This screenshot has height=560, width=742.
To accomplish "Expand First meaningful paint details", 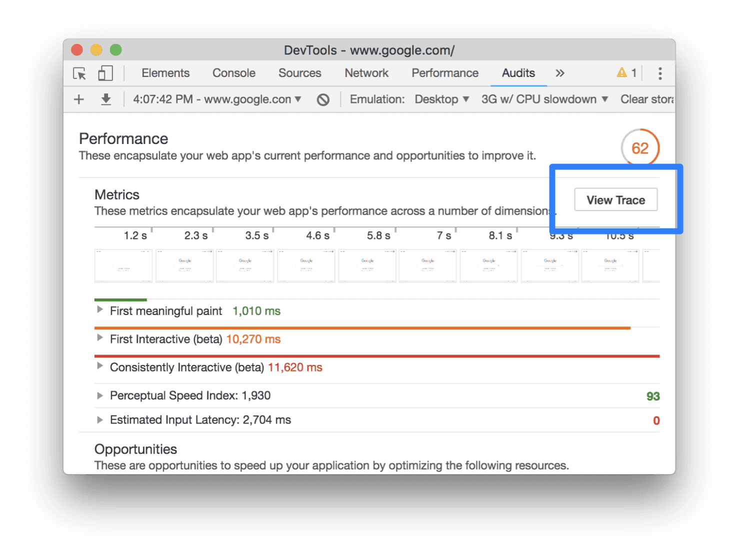I will (x=100, y=310).
